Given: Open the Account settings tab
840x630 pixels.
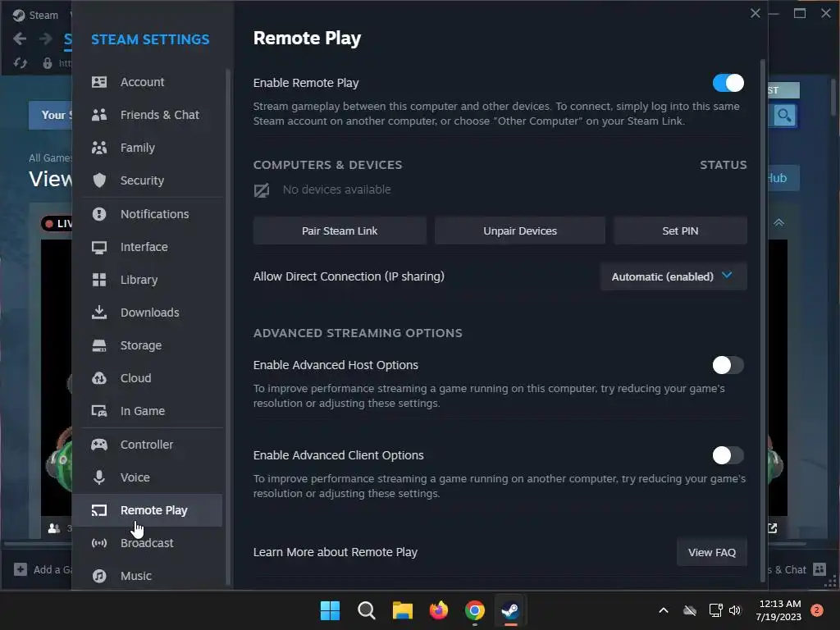Looking at the screenshot, I should (147, 82).
